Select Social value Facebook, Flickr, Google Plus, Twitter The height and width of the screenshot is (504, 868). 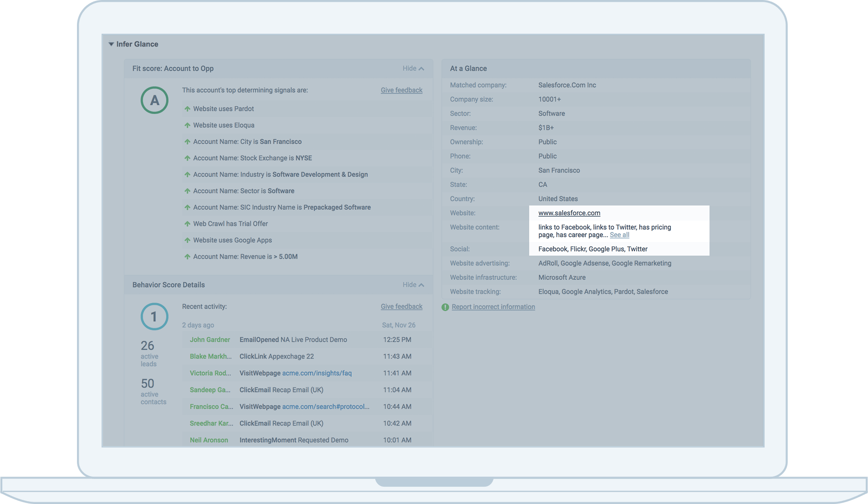pyautogui.click(x=593, y=249)
